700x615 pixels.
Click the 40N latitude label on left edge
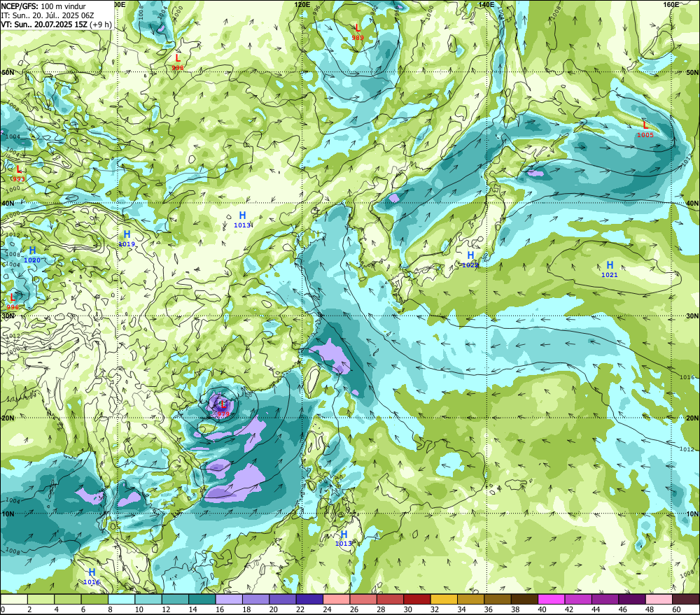(8, 203)
